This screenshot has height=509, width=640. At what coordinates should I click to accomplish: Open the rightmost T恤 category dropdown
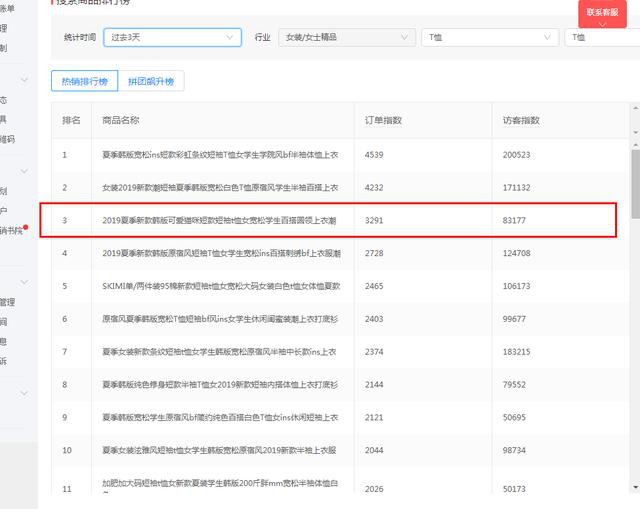pyautogui.click(x=601, y=37)
